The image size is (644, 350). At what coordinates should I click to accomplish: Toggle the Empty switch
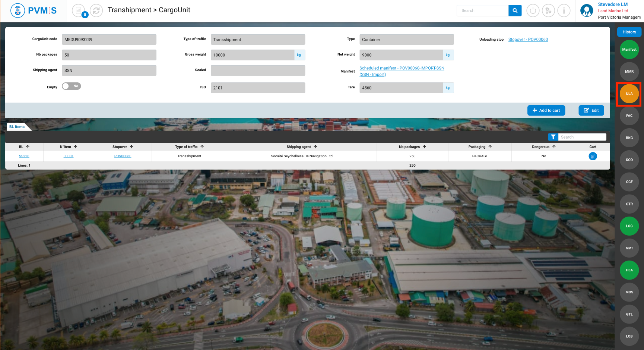72,86
